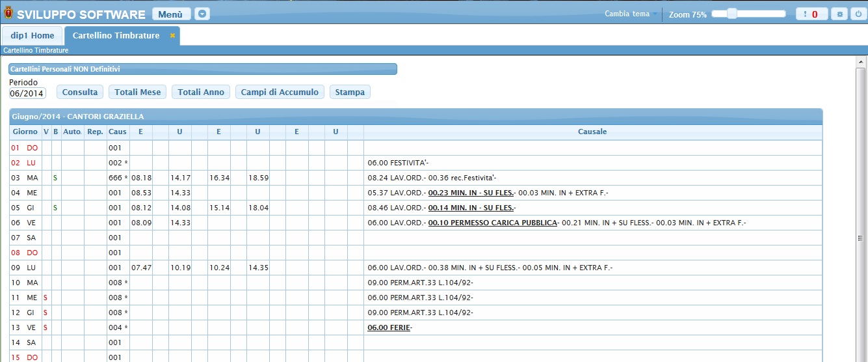Open the Menù button
Screen dimensions: 868x362
(x=171, y=14)
